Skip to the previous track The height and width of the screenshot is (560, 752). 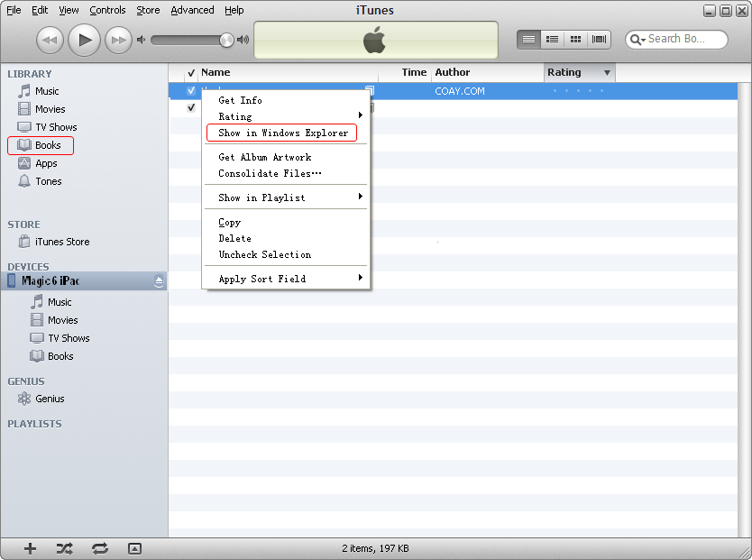point(50,41)
